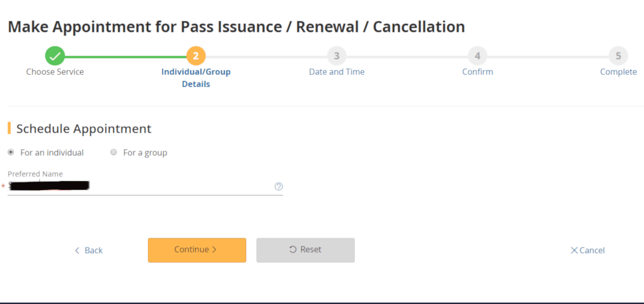The width and height of the screenshot is (644, 304).
Task: Click the 'Individual/Group Details' step label
Action: [x=196, y=78]
